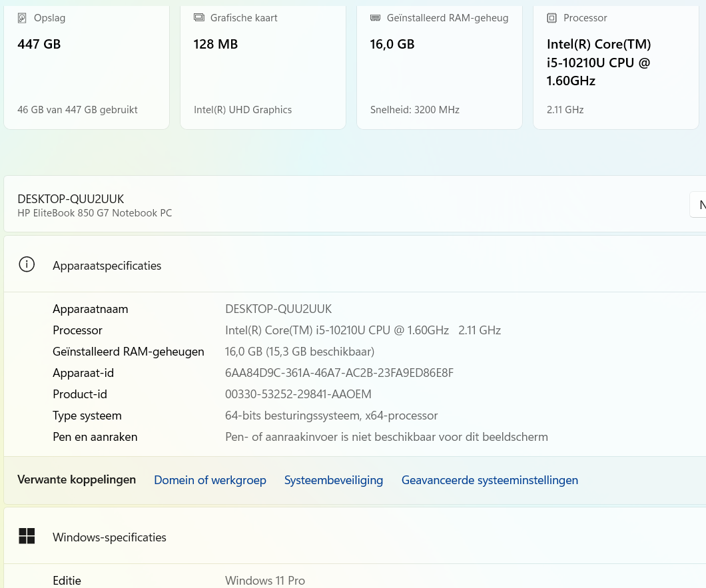Click the Processor label in the specifications list

(77, 330)
